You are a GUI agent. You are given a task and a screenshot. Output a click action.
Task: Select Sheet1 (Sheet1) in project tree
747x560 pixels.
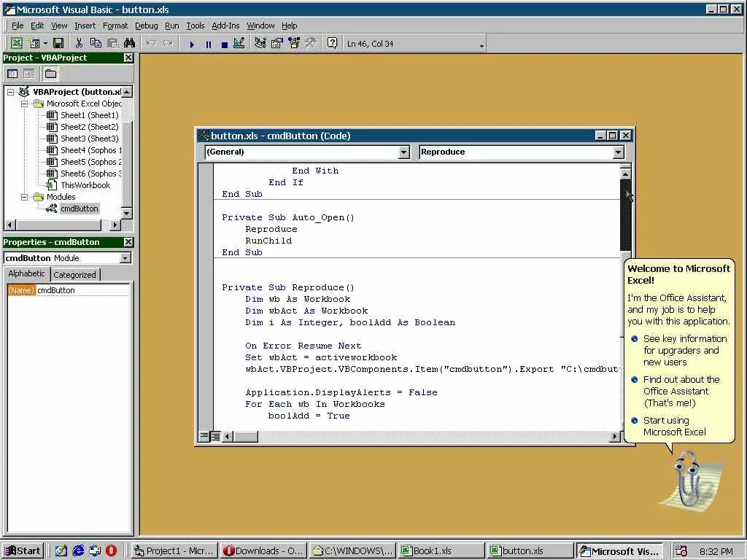coord(89,115)
